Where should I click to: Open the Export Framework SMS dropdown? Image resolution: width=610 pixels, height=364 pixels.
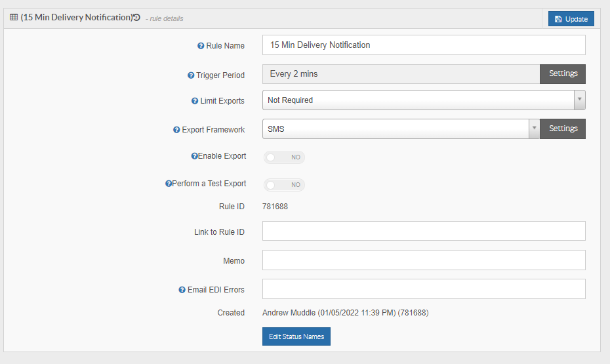401,129
